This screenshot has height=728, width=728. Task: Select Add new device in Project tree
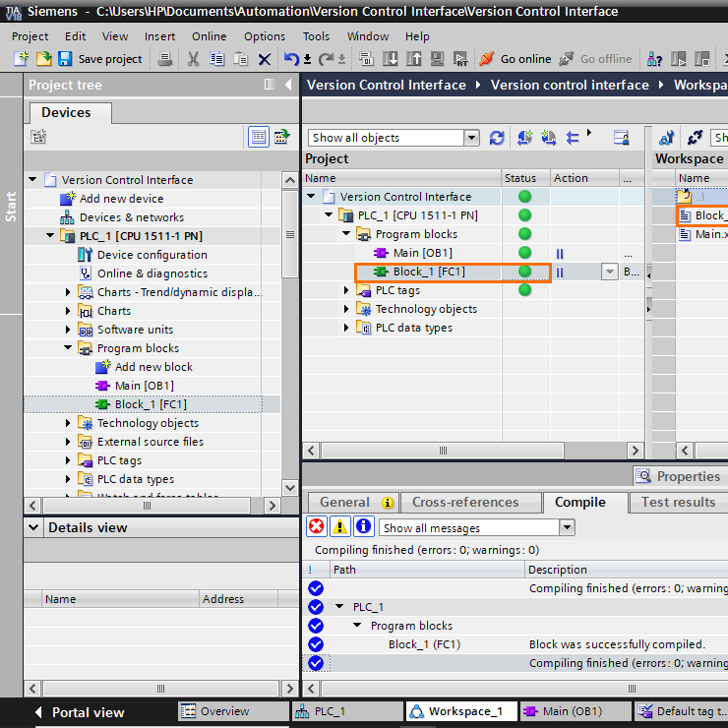(x=121, y=199)
